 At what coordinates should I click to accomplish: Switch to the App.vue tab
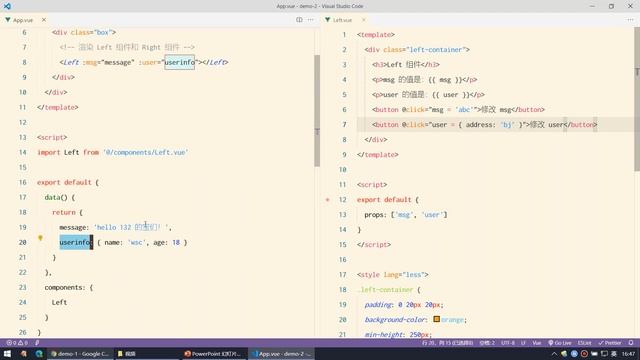[23, 20]
